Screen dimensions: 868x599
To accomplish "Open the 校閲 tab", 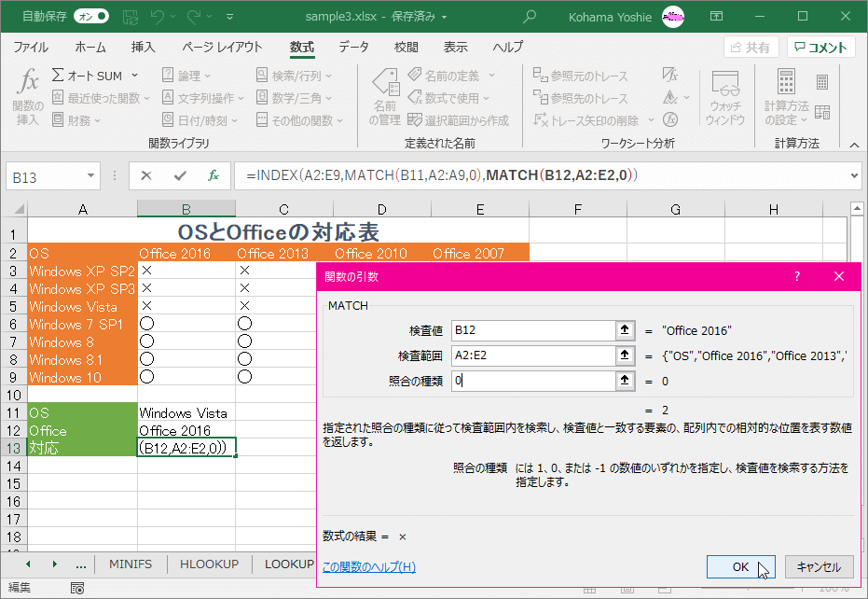I will 406,47.
